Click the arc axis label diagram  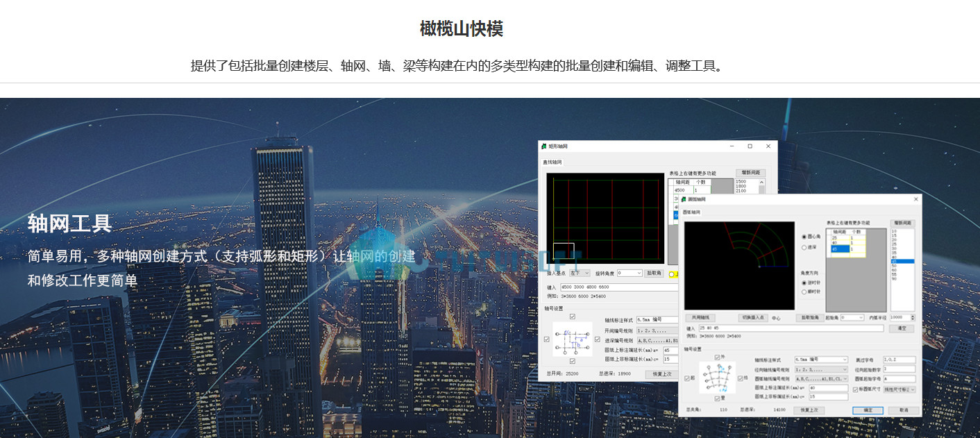point(717,378)
